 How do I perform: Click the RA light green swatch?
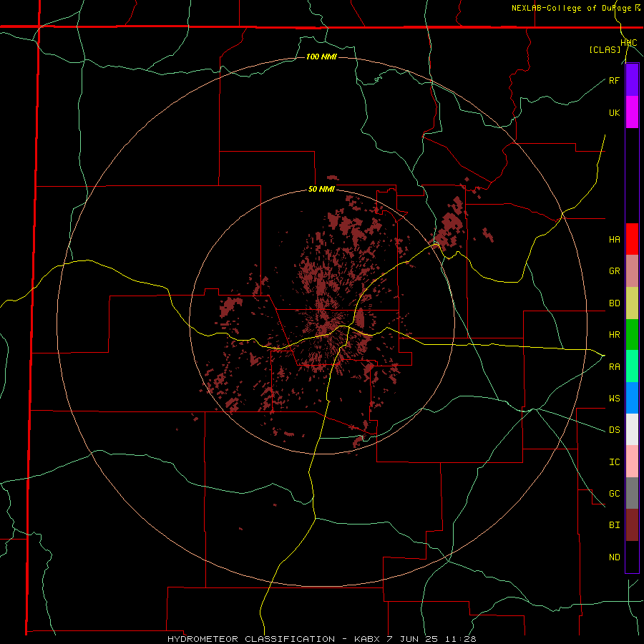point(632,366)
